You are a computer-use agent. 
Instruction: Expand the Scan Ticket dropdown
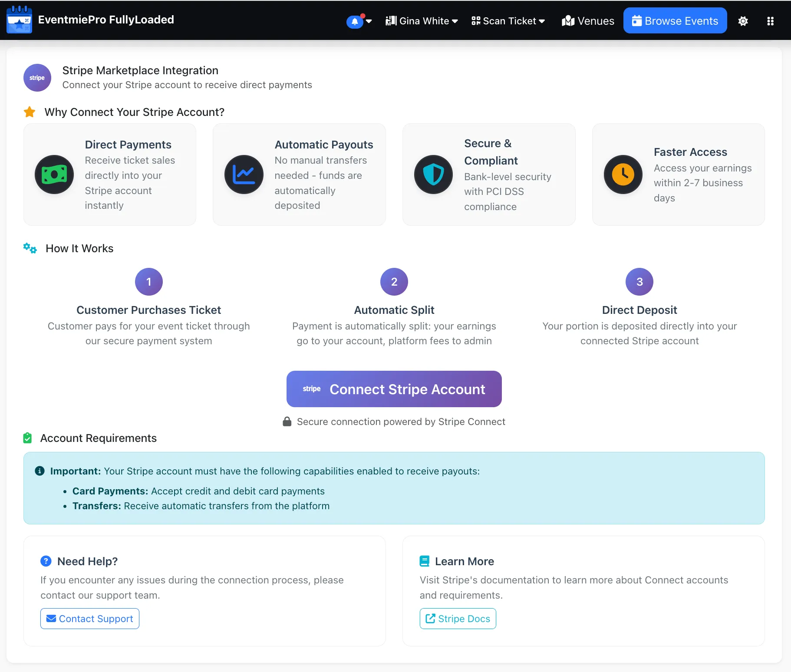pyautogui.click(x=508, y=21)
